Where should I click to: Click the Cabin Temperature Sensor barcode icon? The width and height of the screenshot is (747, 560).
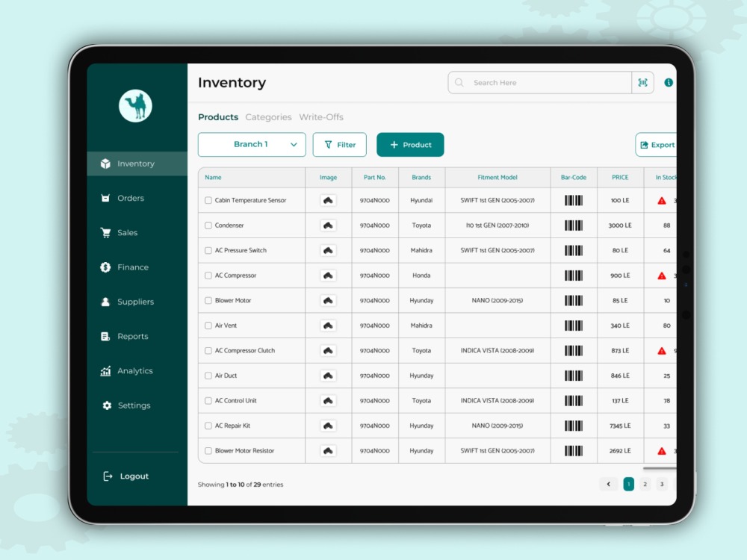pyautogui.click(x=574, y=200)
